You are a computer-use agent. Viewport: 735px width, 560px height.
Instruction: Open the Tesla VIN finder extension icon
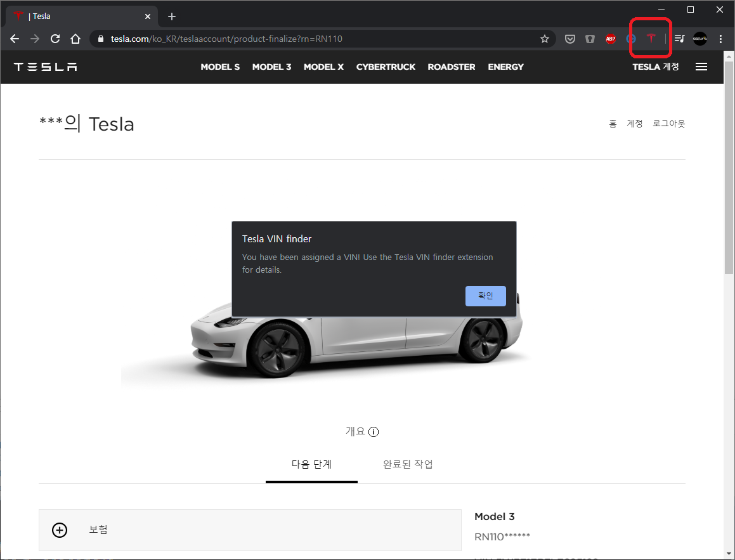[x=651, y=39]
